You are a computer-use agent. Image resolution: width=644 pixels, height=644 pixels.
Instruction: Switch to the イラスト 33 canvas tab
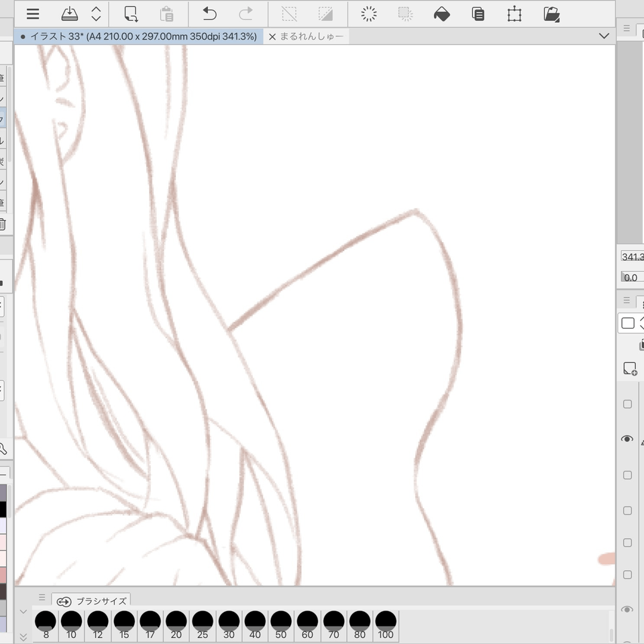139,36
